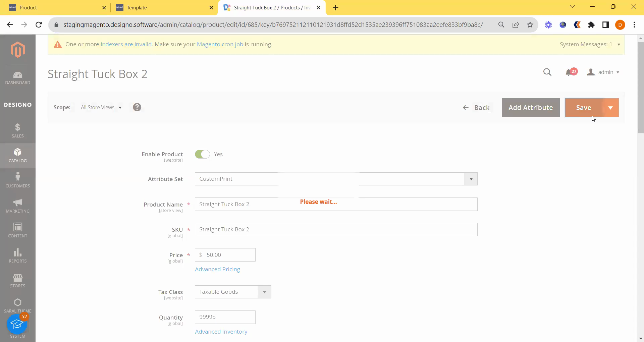
Task: Expand the Save button arrow options
Action: tap(610, 108)
